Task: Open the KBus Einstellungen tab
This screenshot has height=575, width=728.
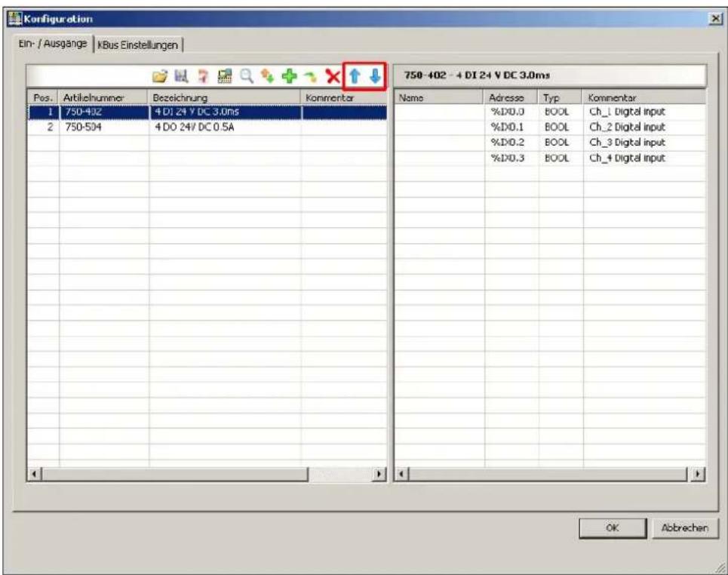Action: [x=138, y=45]
